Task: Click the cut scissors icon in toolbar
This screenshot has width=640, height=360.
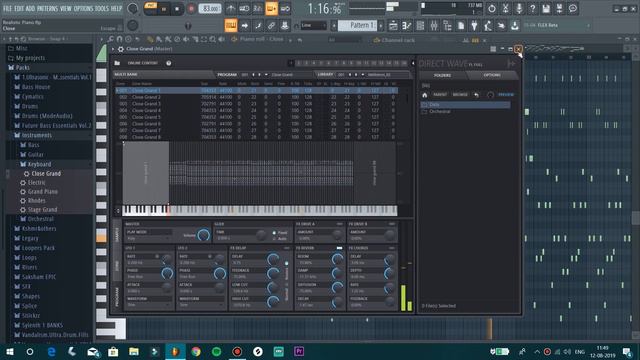Action: (505, 9)
